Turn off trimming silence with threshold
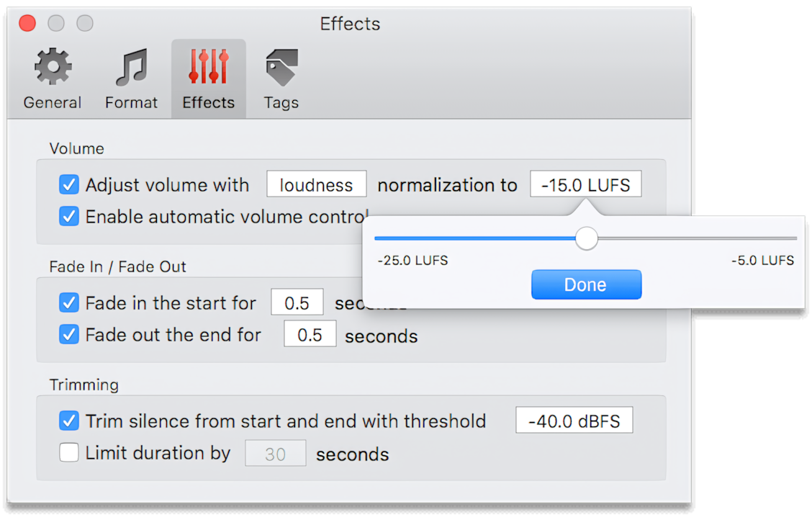The width and height of the screenshot is (812, 517). (68, 421)
